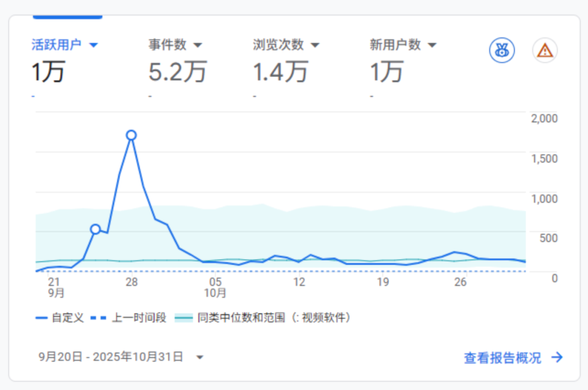Open the 9月20日 - 2025年10月31日 date range picker
The width and height of the screenshot is (588, 390).
[117, 357]
